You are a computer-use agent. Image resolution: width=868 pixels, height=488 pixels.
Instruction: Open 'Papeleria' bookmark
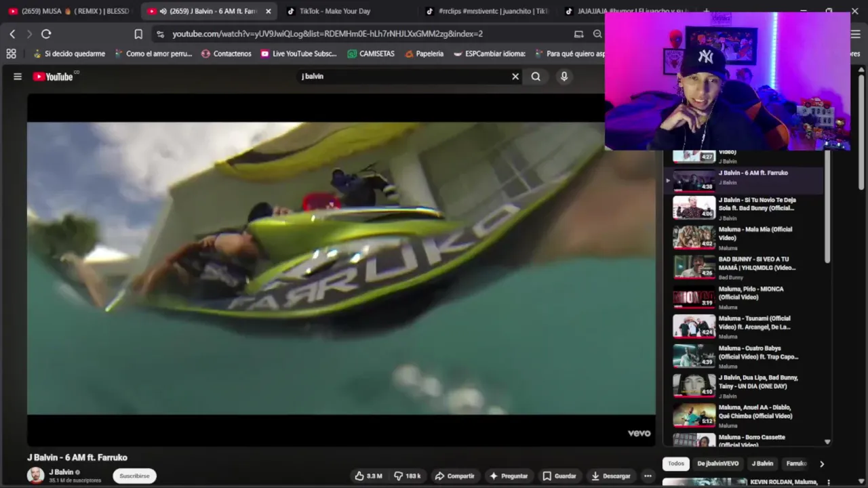coord(424,54)
